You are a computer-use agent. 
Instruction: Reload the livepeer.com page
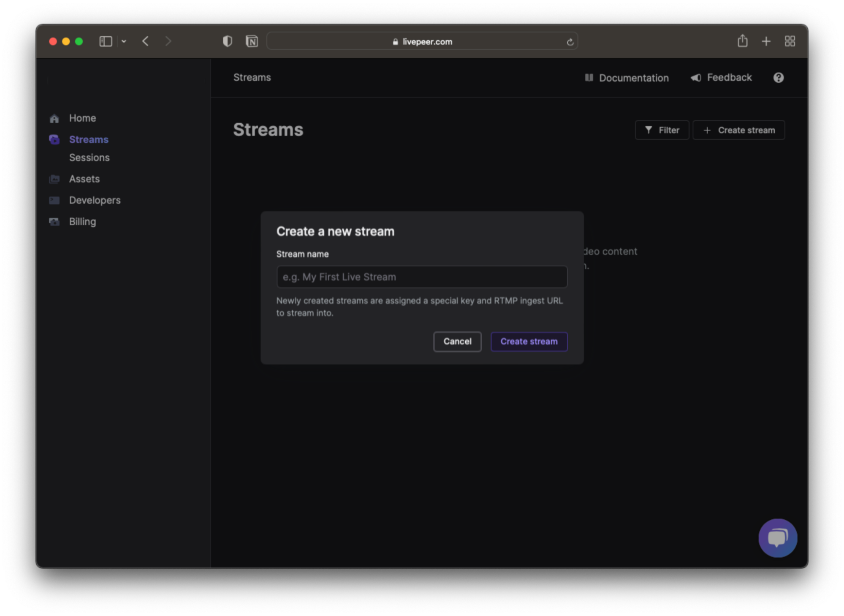click(570, 42)
